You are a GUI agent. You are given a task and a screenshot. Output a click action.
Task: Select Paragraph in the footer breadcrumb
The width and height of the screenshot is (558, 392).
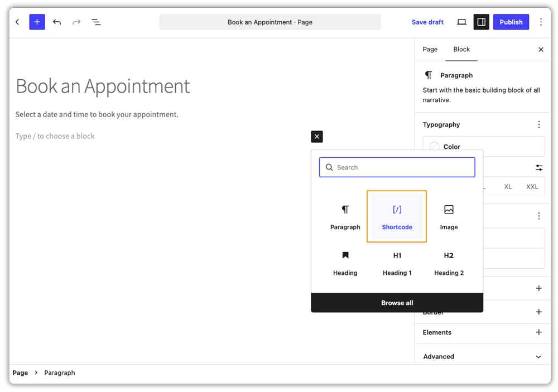coord(60,373)
